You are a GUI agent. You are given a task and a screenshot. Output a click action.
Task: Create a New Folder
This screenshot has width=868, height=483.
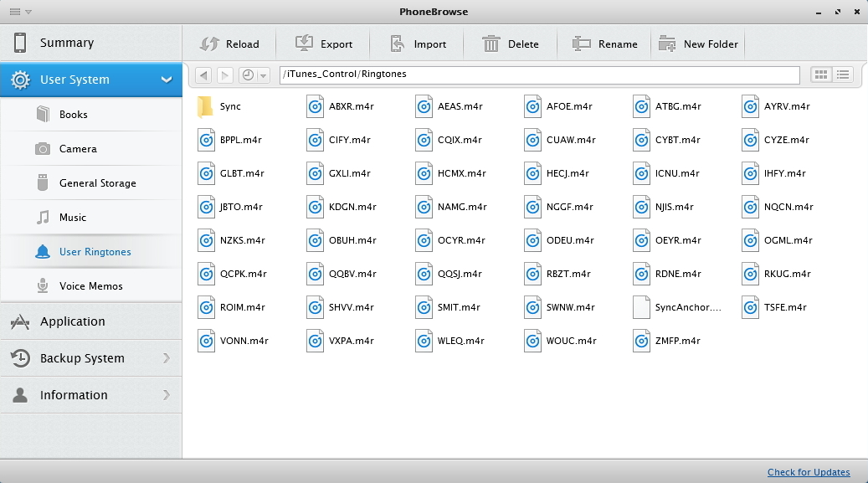click(699, 44)
